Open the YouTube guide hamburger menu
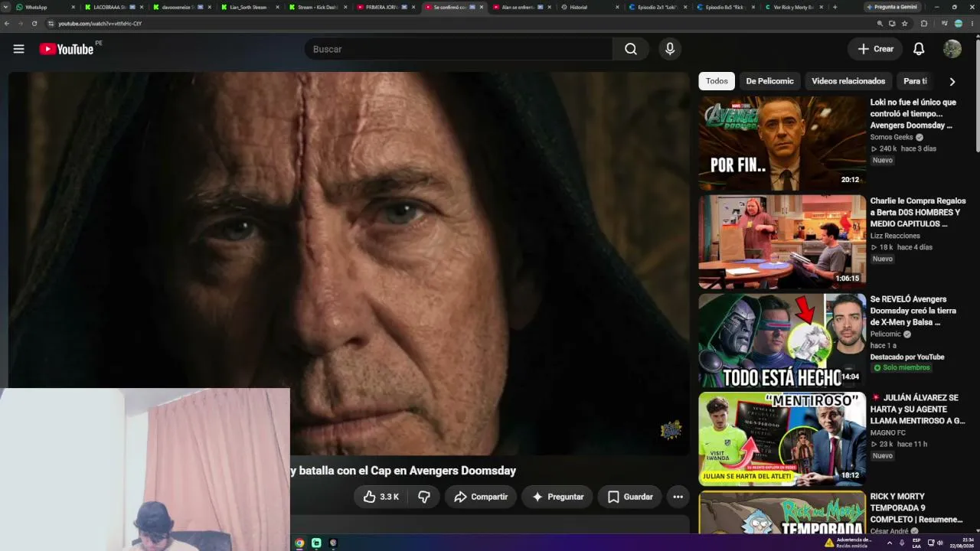Image resolution: width=980 pixels, height=551 pixels. (18, 49)
